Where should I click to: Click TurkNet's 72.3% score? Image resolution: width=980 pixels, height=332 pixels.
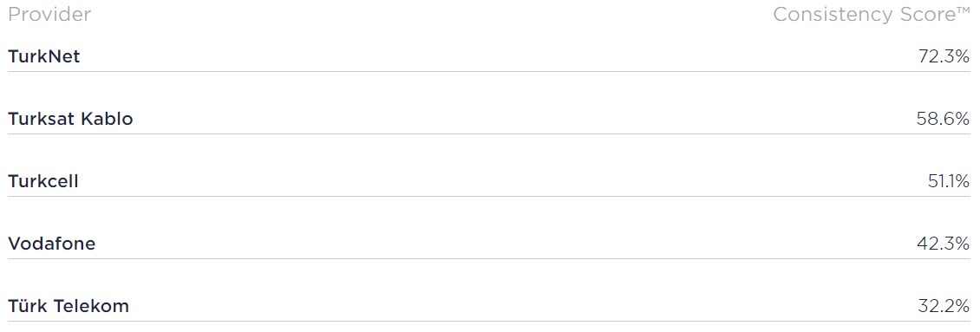944,57
